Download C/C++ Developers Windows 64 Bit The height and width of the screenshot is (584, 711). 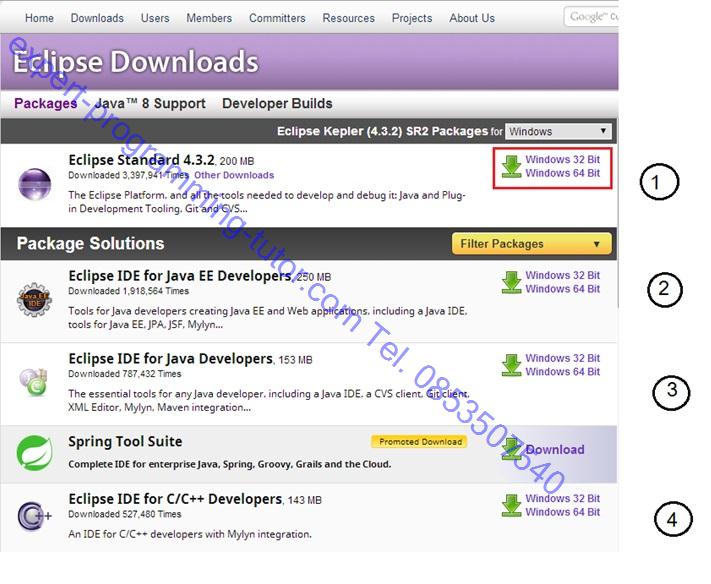[x=563, y=512]
